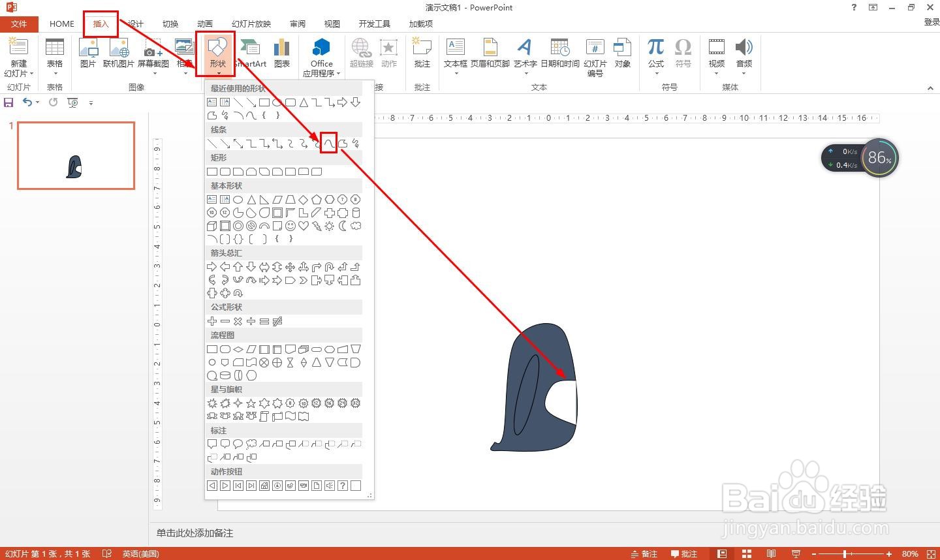The width and height of the screenshot is (940, 560).
Task: Open the 审阅 Review tab
Action: pyautogui.click(x=298, y=24)
